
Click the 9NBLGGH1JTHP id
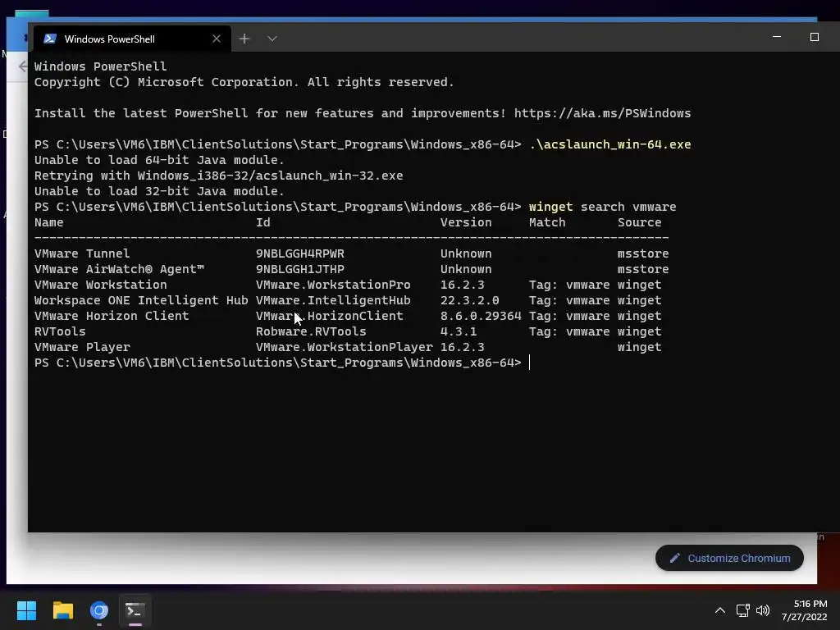tap(300, 269)
